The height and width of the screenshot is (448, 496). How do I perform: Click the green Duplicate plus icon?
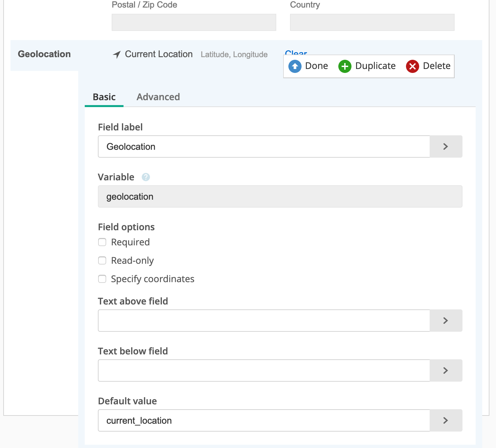[x=345, y=66]
